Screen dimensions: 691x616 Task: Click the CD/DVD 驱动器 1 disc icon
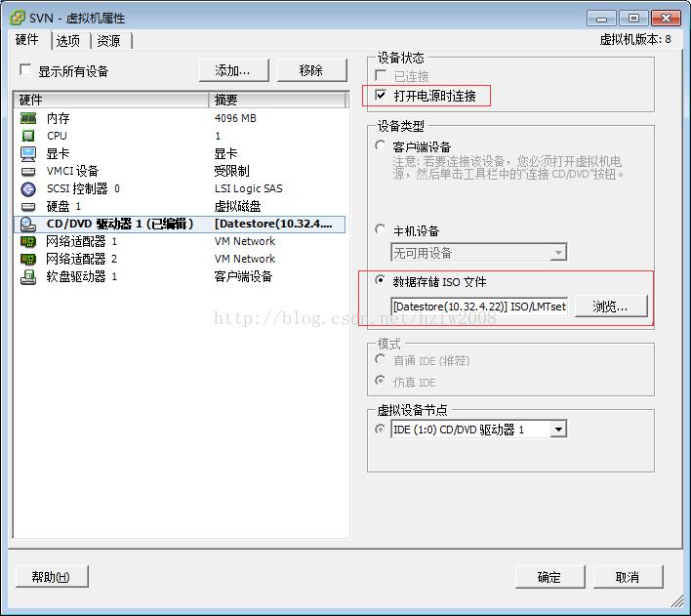click(28, 224)
